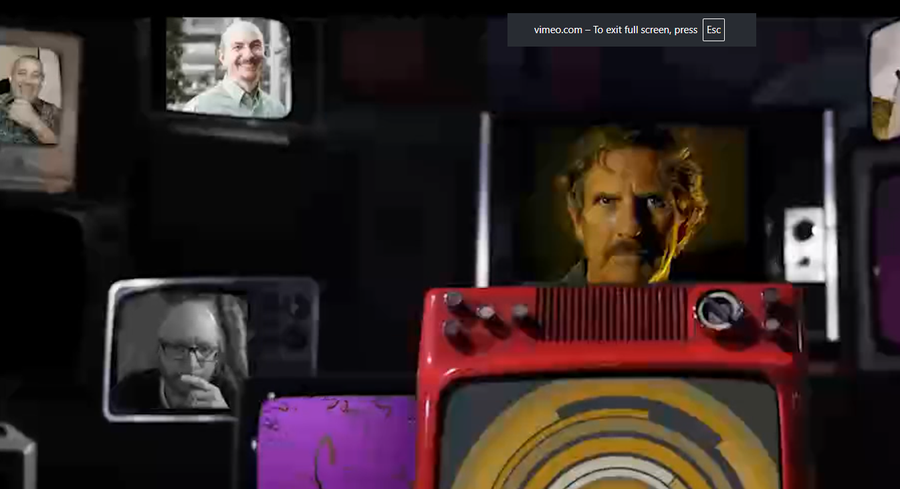Image resolution: width=900 pixels, height=489 pixels.
Task: Click the TV showing the laughing man in green shirt
Action: [x=228, y=68]
